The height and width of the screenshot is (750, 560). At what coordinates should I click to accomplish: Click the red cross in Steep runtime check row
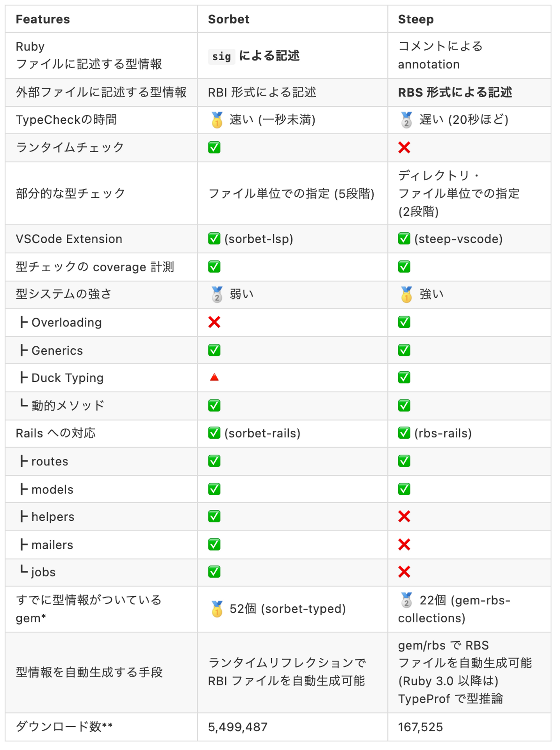pyautogui.click(x=404, y=148)
